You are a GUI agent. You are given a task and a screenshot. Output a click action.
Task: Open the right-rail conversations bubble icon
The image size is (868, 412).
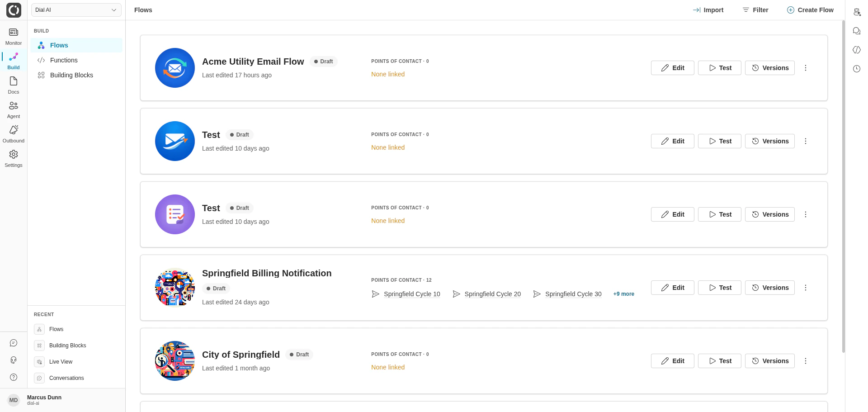click(x=857, y=31)
